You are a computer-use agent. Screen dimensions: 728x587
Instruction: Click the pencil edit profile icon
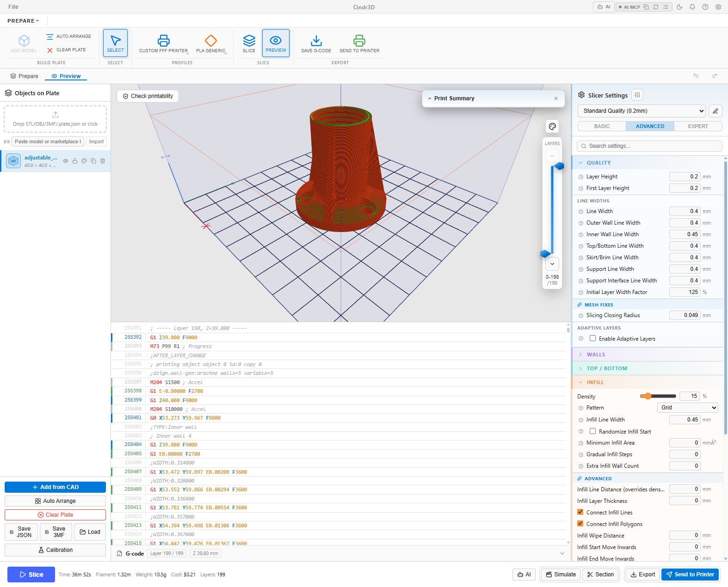click(716, 111)
